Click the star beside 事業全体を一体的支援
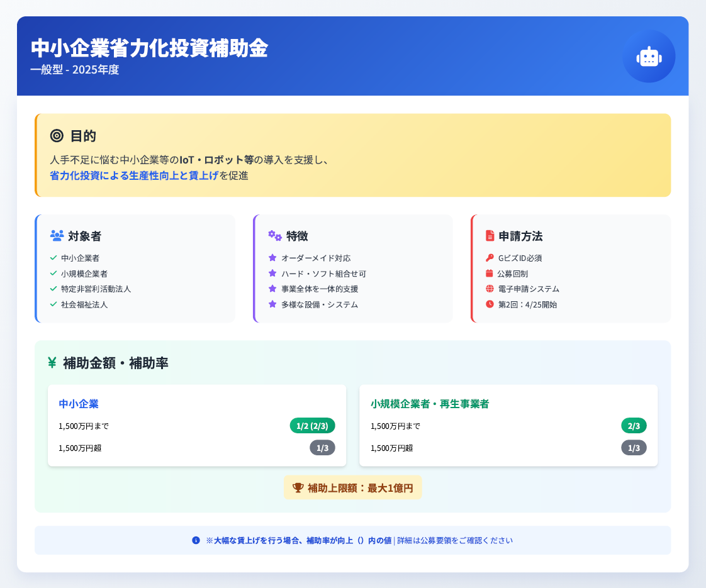 click(x=272, y=289)
